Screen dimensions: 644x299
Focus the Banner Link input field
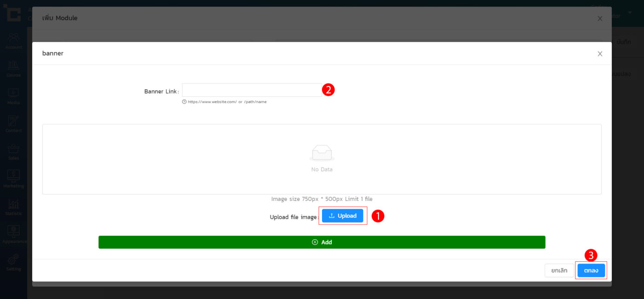(252, 90)
